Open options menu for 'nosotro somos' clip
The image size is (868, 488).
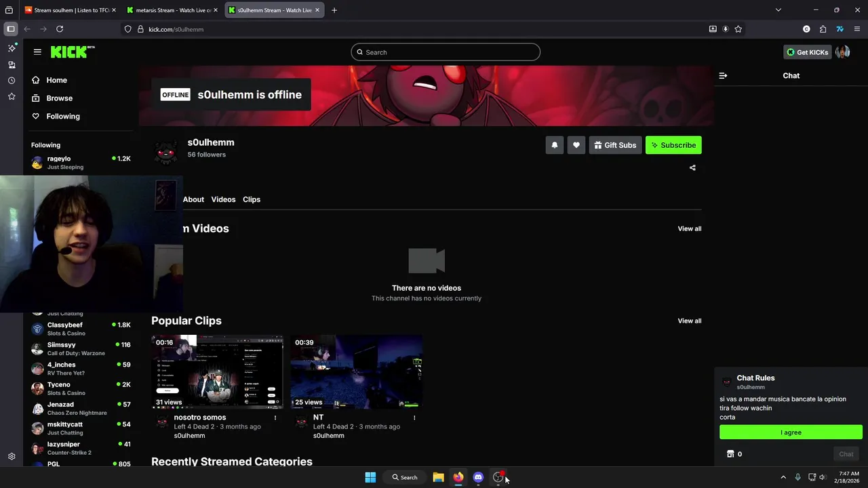(275, 418)
